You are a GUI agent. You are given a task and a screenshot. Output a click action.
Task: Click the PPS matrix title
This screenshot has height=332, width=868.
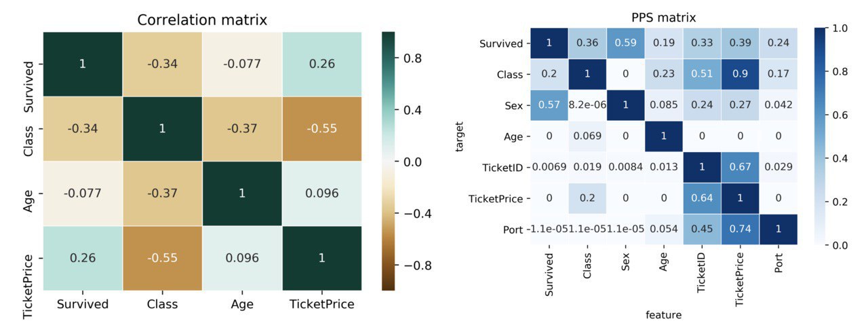(x=663, y=16)
